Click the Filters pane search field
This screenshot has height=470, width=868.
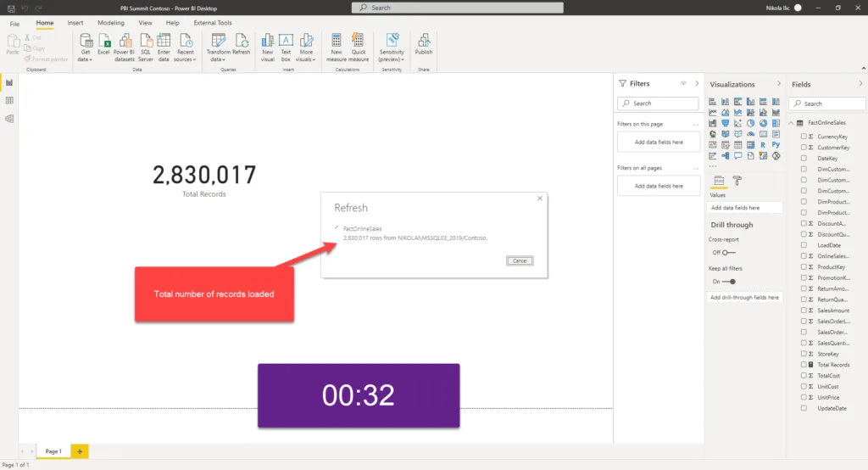coord(658,104)
